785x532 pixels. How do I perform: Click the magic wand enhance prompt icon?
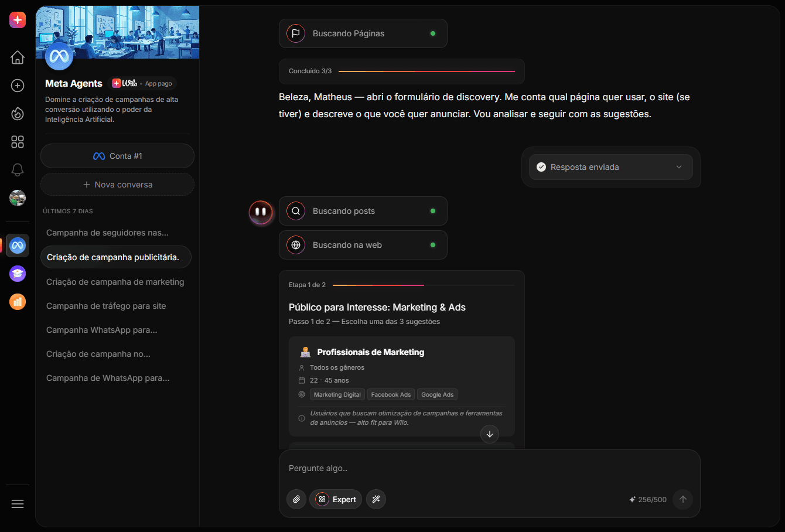tap(376, 499)
